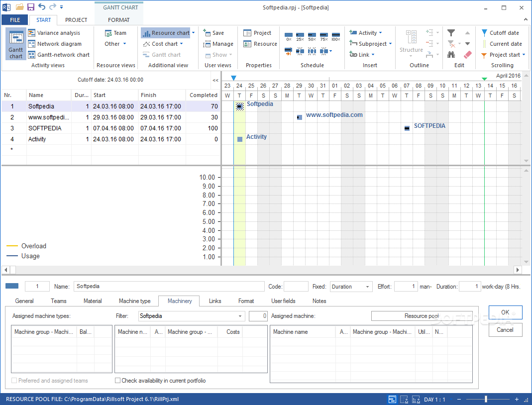Image resolution: width=532 pixels, height=405 pixels.
Task: Click the blue activity color swatch
Action: point(12,286)
